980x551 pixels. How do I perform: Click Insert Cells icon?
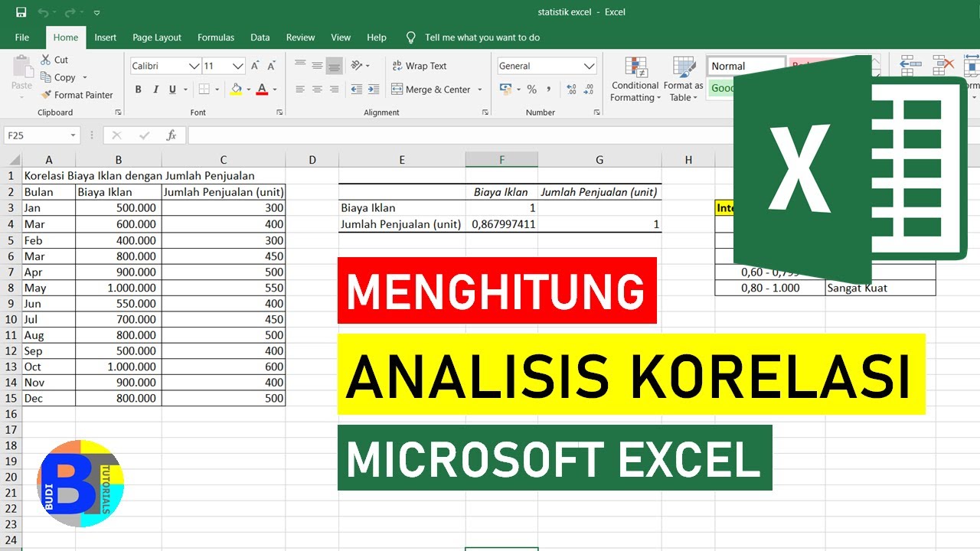pos(910,66)
